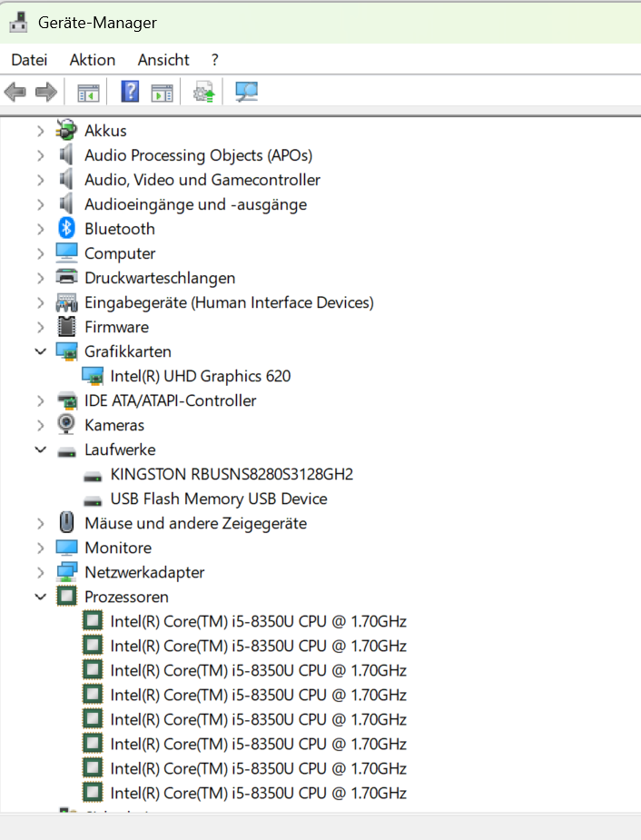
Task: Click the Bluetooth category icon
Action: pyautogui.click(x=66, y=228)
